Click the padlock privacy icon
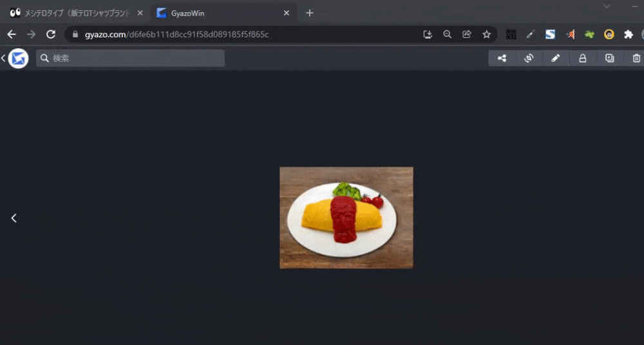The width and height of the screenshot is (644, 345). (583, 59)
